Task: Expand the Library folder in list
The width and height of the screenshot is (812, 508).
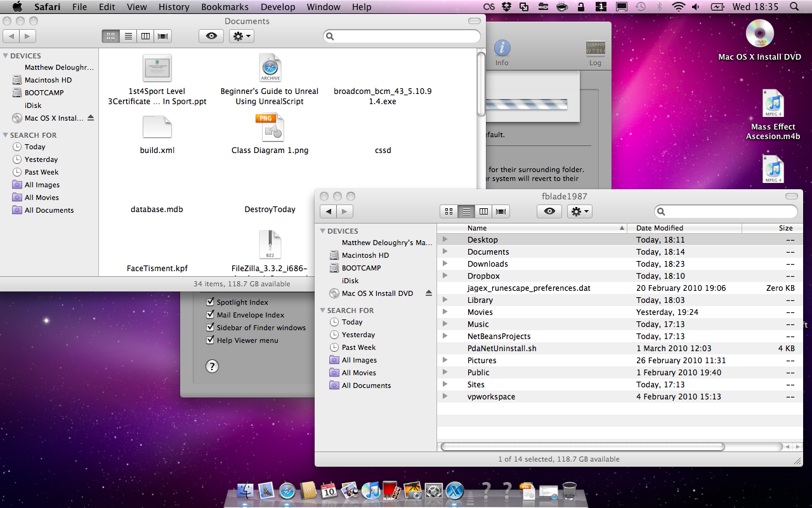Action: (445, 300)
